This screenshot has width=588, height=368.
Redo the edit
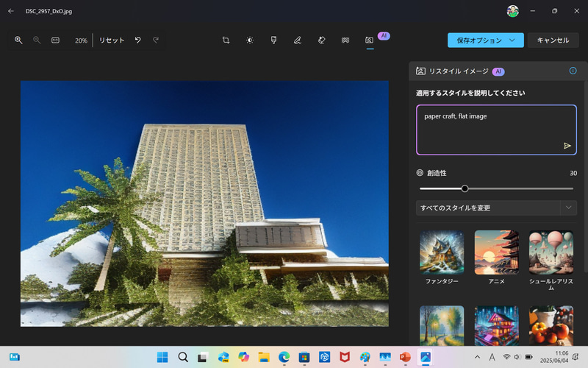pos(156,40)
